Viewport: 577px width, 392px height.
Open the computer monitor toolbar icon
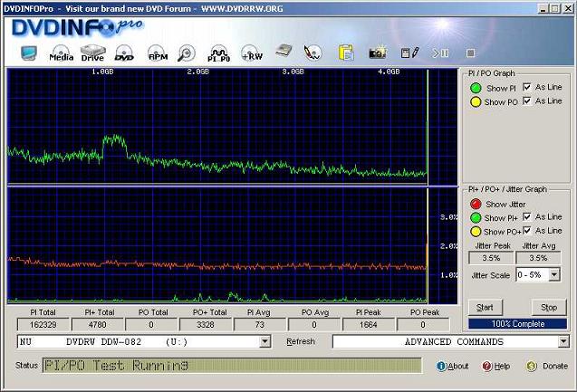(29, 53)
